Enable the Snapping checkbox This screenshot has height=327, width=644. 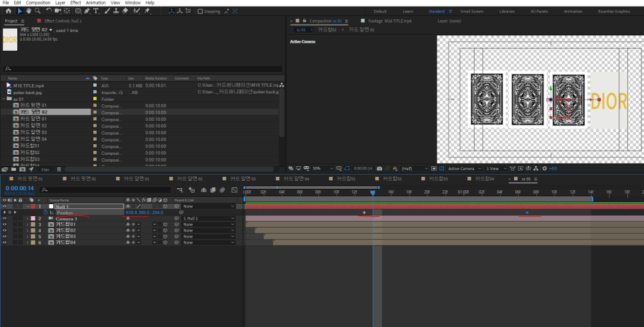[200, 11]
